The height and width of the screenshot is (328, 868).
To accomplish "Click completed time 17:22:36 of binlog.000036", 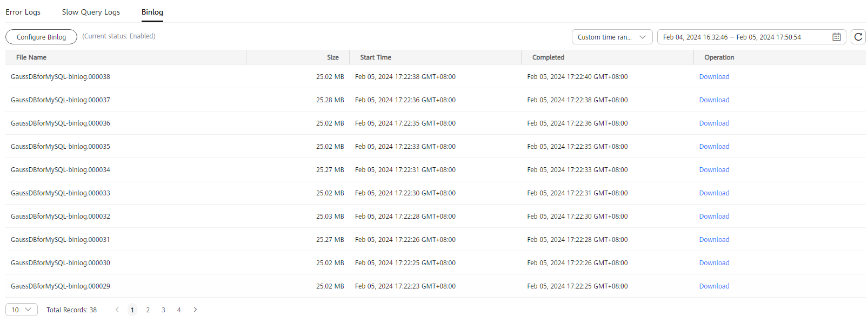I will (577, 123).
